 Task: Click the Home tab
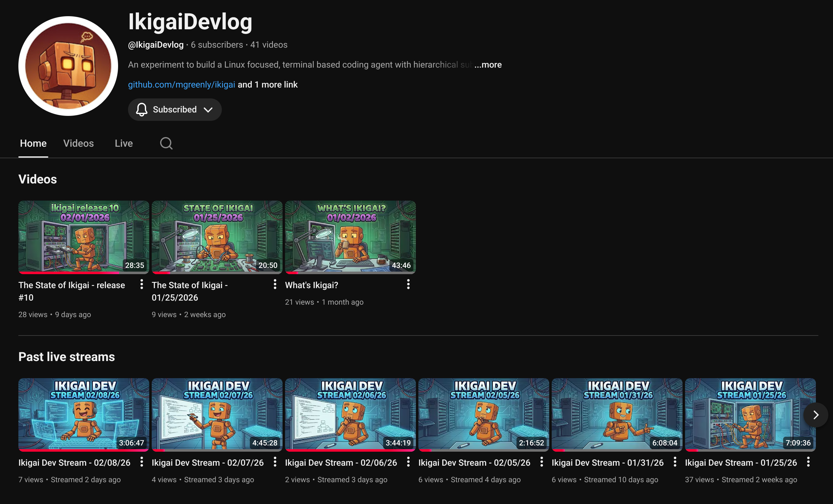(x=33, y=143)
